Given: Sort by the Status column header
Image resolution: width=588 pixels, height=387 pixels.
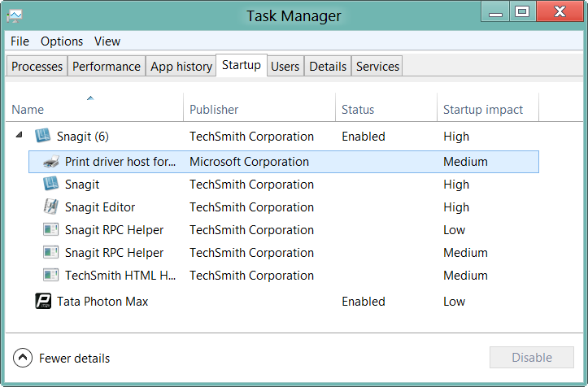Looking at the screenshot, I should tap(358, 110).
